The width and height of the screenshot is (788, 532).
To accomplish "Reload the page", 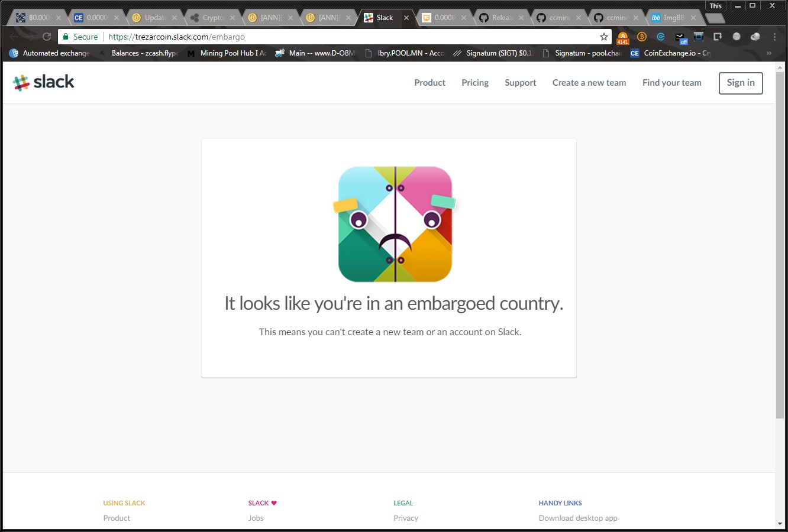I will 47,37.
